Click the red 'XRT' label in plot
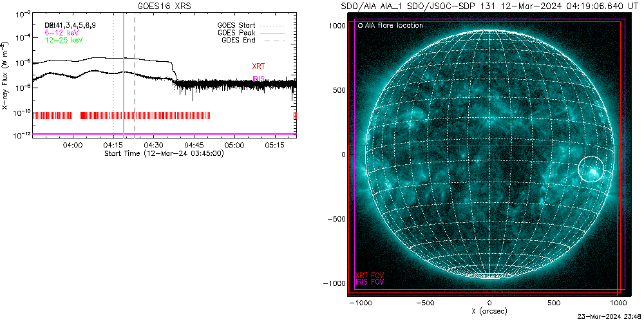Viewport: 644px width, 322px height. point(258,66)
